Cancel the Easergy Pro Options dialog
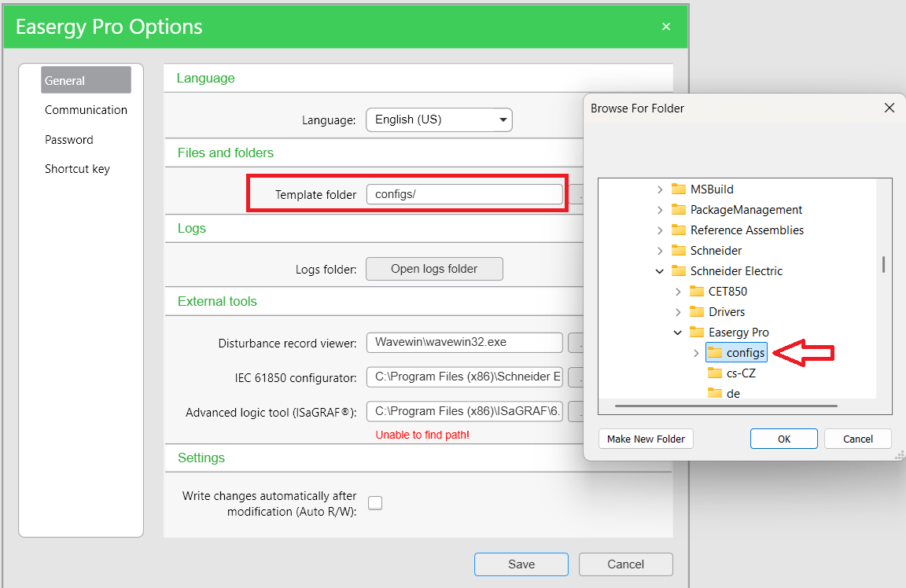Viewport: 906px width, 588px height. point(626,564)
